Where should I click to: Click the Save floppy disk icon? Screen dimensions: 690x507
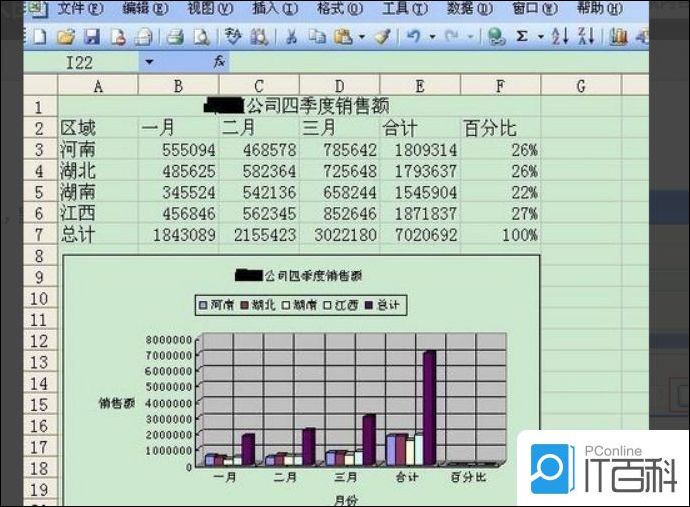92,37
